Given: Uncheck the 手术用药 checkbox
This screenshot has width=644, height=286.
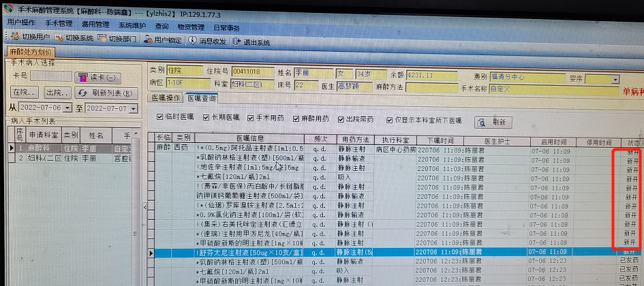Looking at the screenshot, I should 251,118.
